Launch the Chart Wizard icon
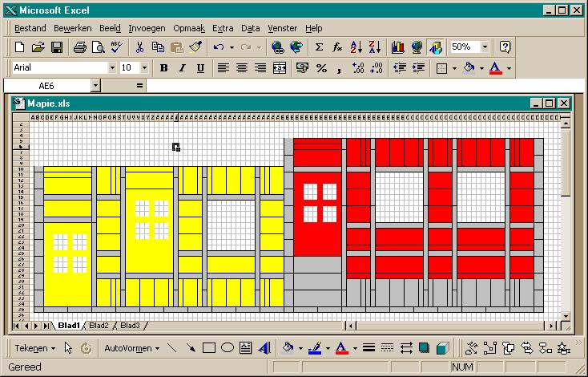 click(x=397, y=47)
